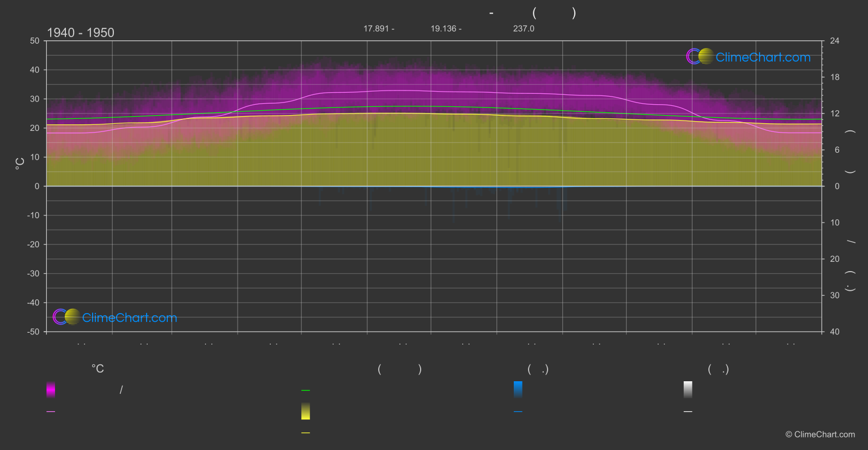Image resolution: width=868 pixels, height=450 pixels.
Task: Click the © ClimeChart.com copyright text
Action: click(x=820, y=435)
